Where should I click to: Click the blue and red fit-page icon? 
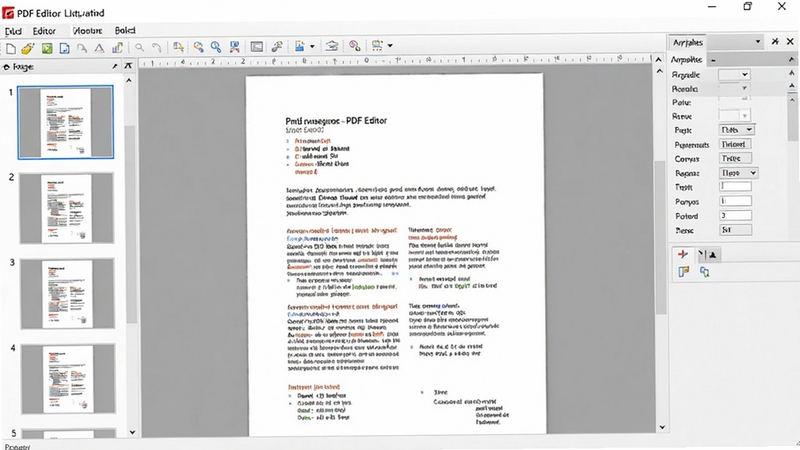point(234,47)
